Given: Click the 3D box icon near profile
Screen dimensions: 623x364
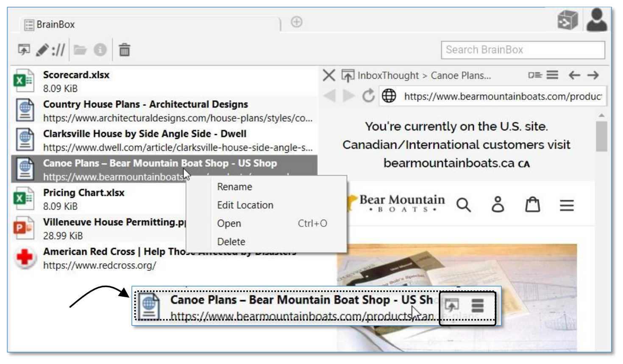Looking at the screenshot, I should coord(567,20).
